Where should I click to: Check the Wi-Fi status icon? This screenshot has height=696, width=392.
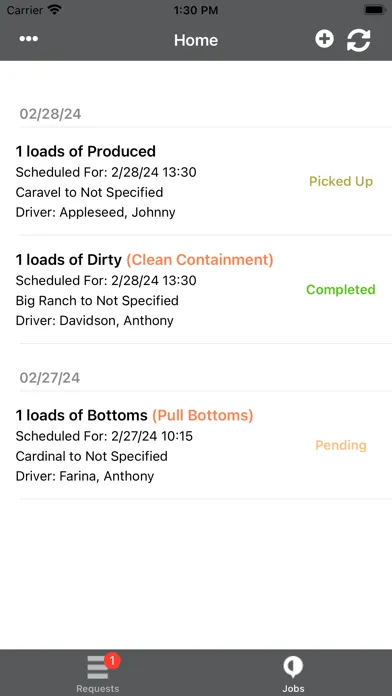point(54,10)
